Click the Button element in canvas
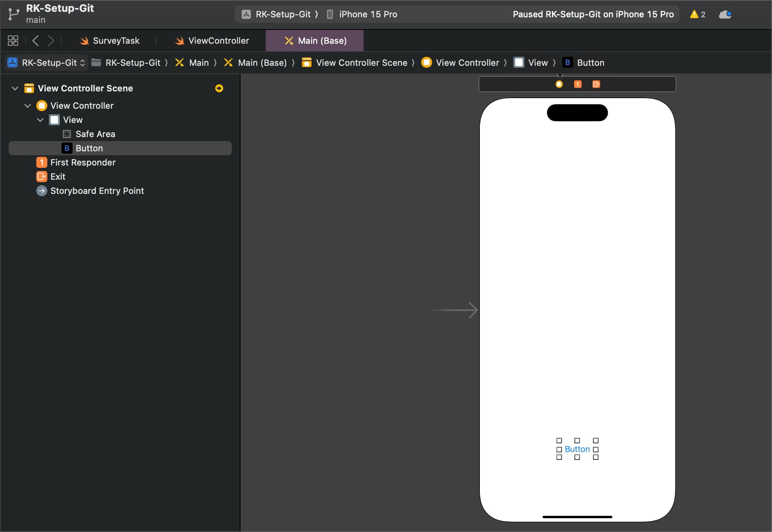This screenshot has width=772, height=532. 577,449
